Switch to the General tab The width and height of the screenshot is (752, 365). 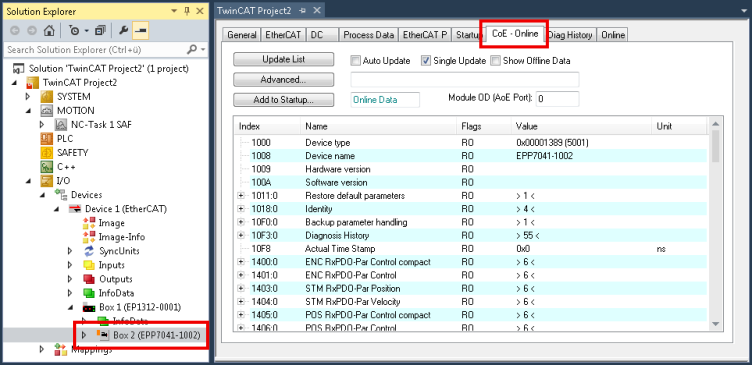[x=241, y=35]
